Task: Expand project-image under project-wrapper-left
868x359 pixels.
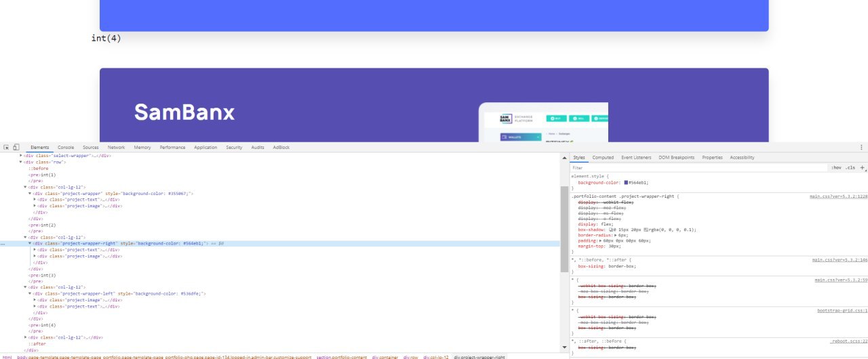Action: [35, 299]
